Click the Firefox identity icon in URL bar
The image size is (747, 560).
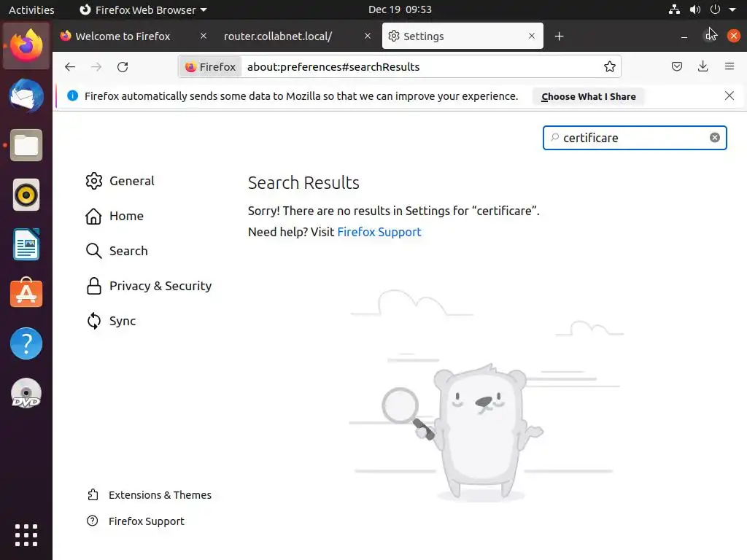tap(211, 66)
